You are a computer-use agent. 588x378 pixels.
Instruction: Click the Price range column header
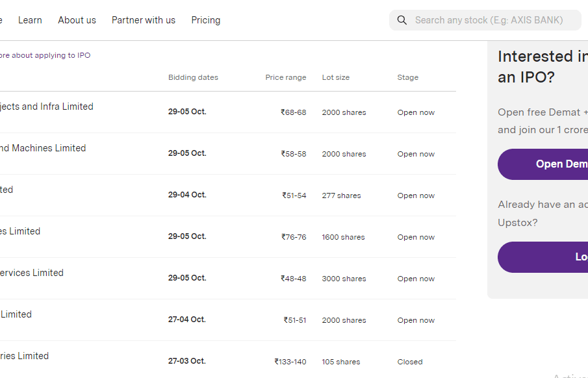pos(285,77)
